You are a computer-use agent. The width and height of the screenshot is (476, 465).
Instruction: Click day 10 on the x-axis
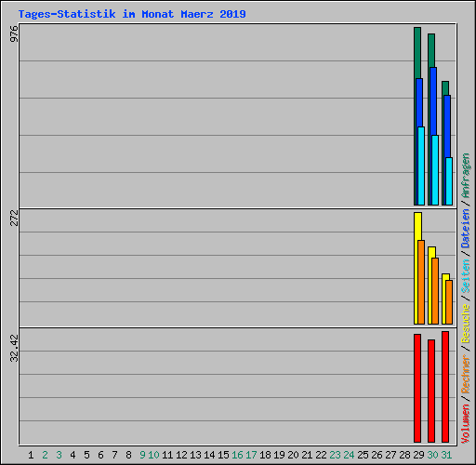[153, 455]
